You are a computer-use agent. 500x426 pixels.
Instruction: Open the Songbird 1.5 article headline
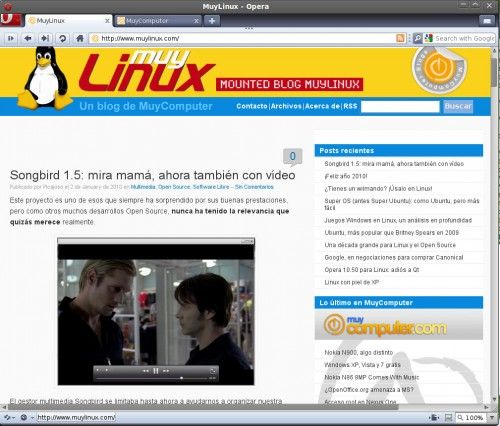click(x=153, y=175)
